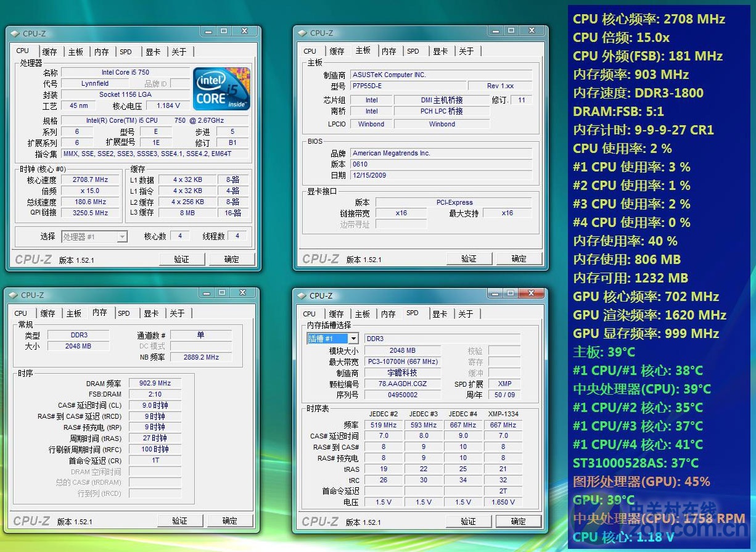Screen dimensions: 756x552
Task: Switch to 缓存 tab in the processor window
Action: point(49,52)
